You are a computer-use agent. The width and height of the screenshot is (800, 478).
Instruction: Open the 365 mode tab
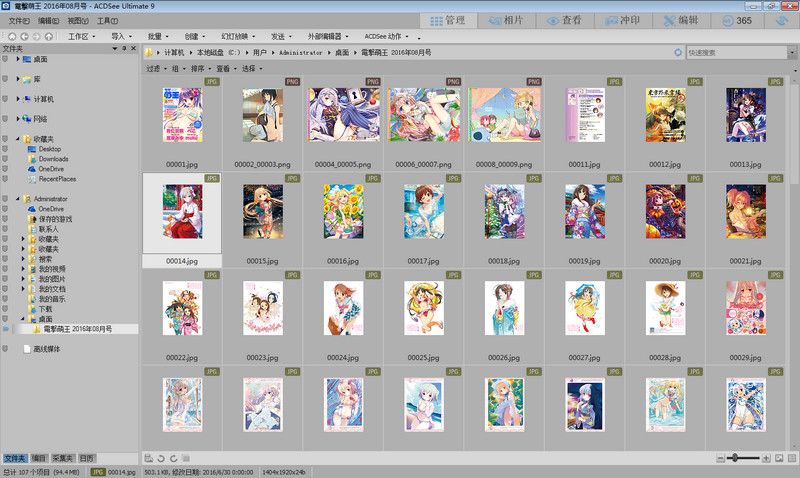pos(738,20)
